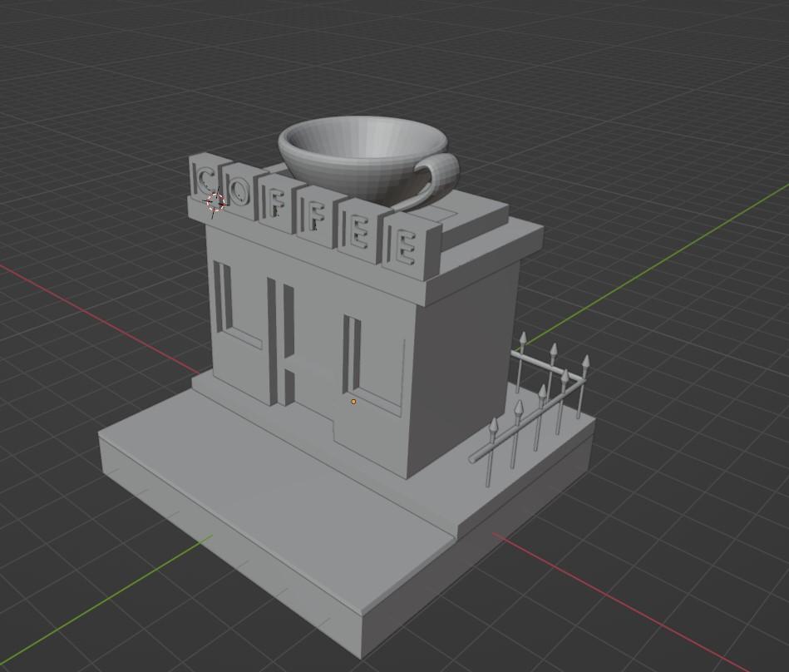Click the last E sign block
Image resolution: width=789 pixels, height=672 pixels.
[x=407, y=248]
